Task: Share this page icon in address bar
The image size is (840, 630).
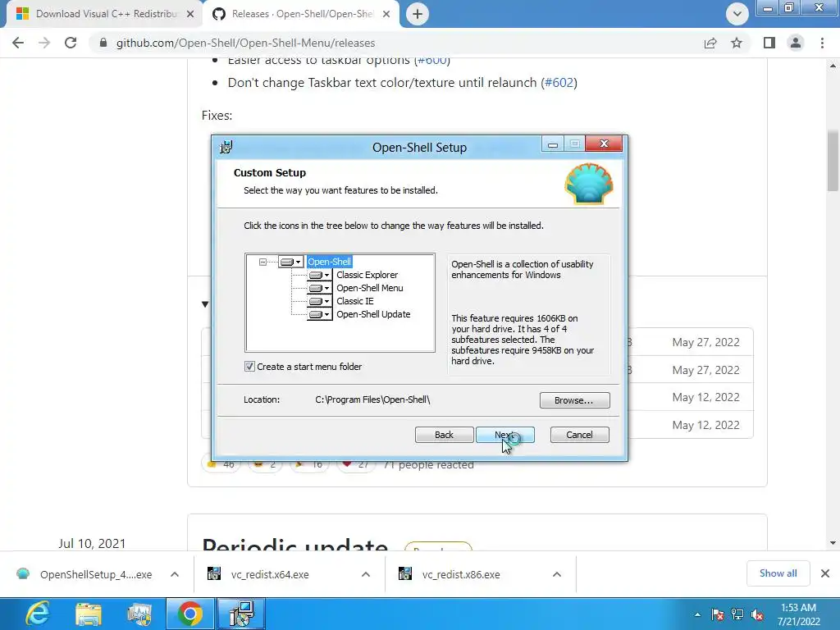Action: click(710, 43)
